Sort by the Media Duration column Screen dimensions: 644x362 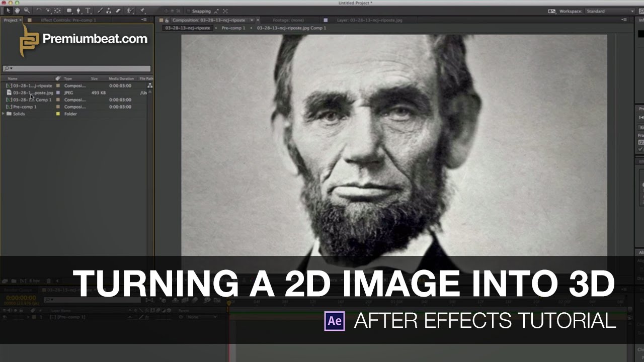[121, 79]
